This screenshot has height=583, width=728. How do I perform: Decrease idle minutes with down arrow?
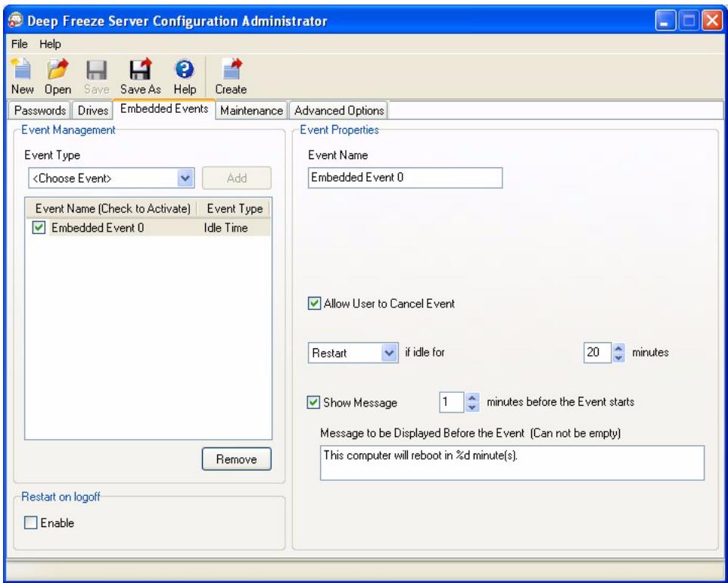[618, 357]
